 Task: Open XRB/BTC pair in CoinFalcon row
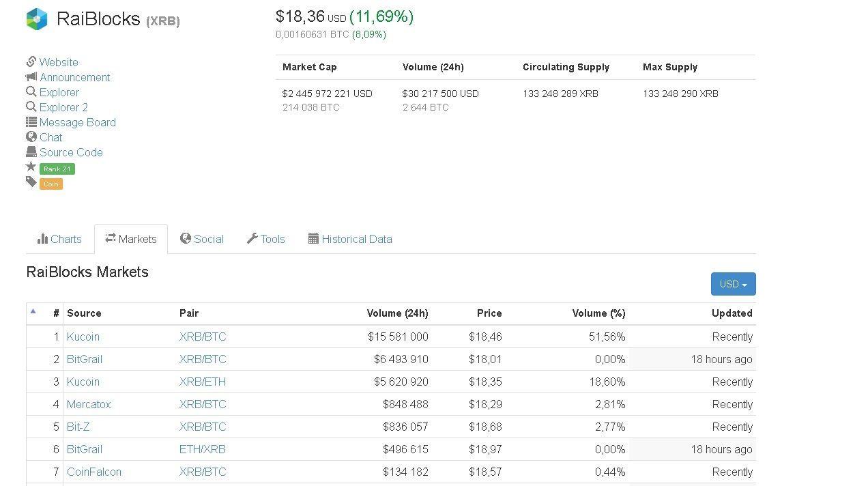coord(203,472)
